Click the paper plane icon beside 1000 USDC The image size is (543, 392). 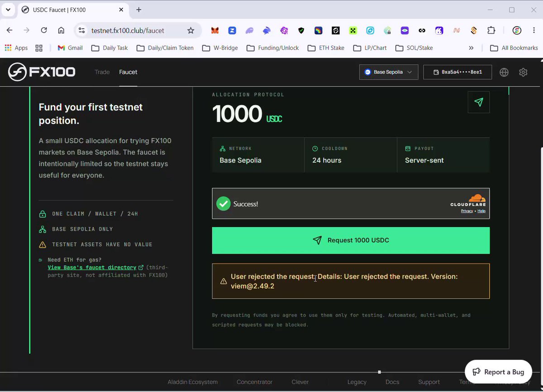(479, 102)
